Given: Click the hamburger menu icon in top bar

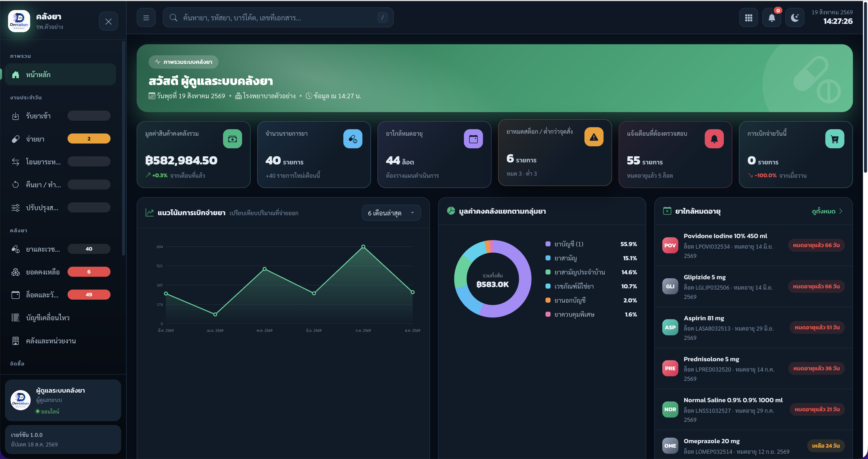Looking at the screenshot, I should click(x=146, y=18).
